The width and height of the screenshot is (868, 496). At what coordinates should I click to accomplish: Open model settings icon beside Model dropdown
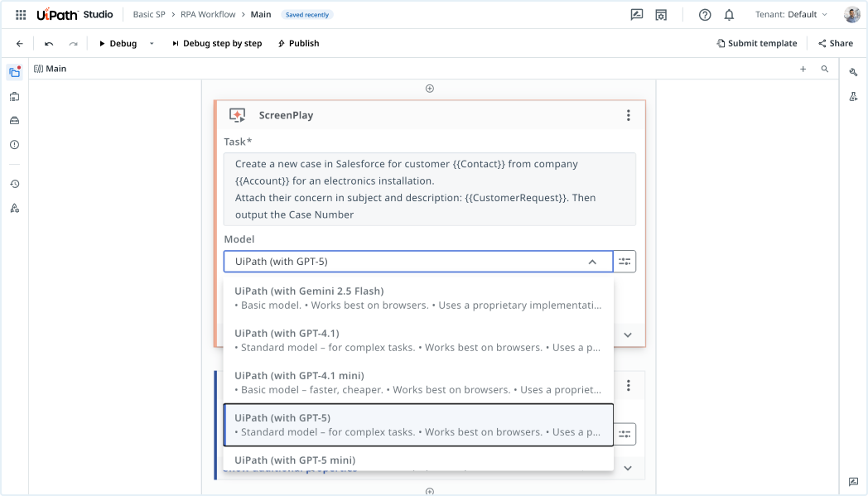624,262
